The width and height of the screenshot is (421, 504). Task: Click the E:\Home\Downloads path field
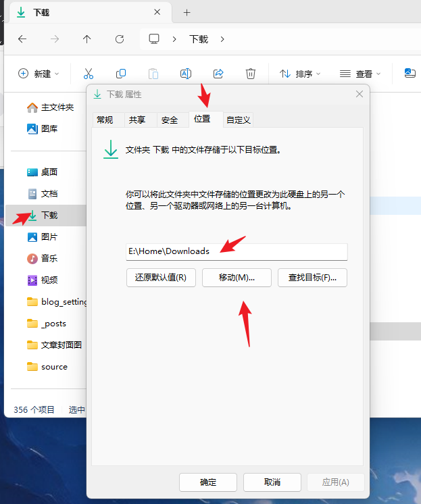[237, 251]
